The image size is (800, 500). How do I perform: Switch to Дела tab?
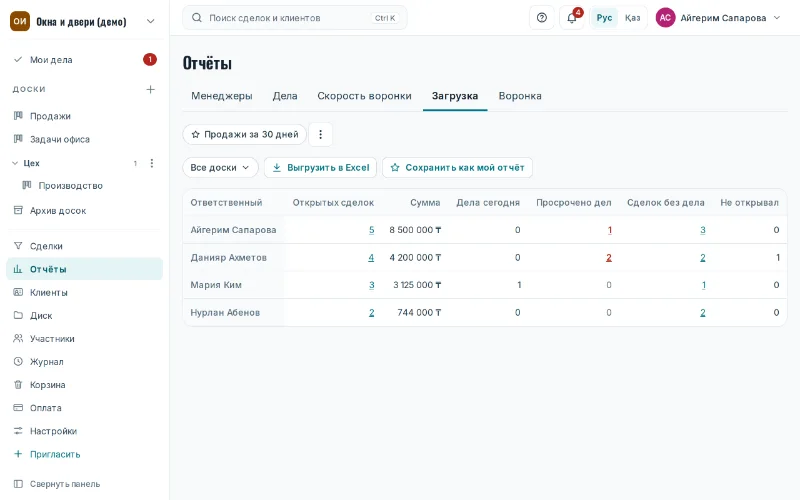(x=285, y=96)
